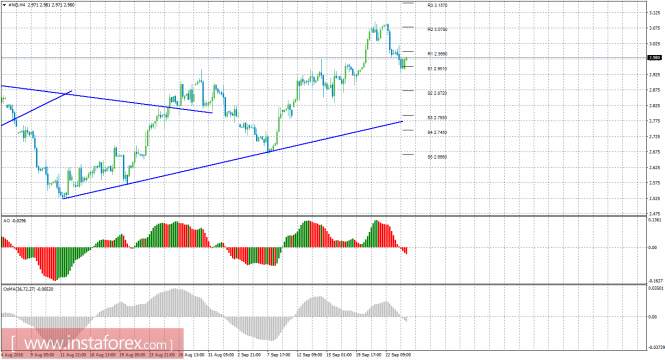
Task: Click the 7 Sep 17:00 time marker
Action: click(x=278, y=354)
